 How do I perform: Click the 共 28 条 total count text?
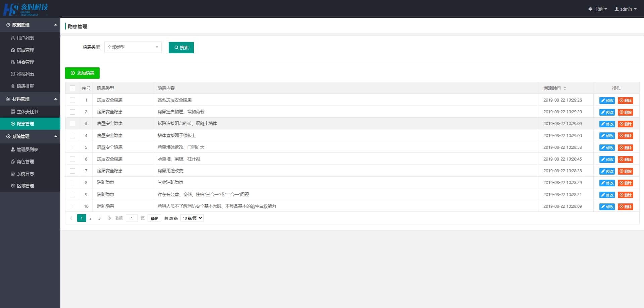171,218
